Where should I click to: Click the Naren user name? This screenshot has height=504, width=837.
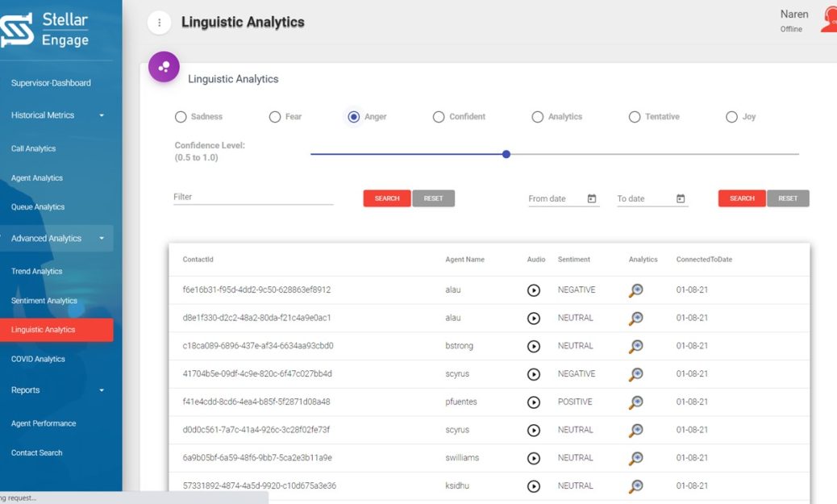[794, 15]
